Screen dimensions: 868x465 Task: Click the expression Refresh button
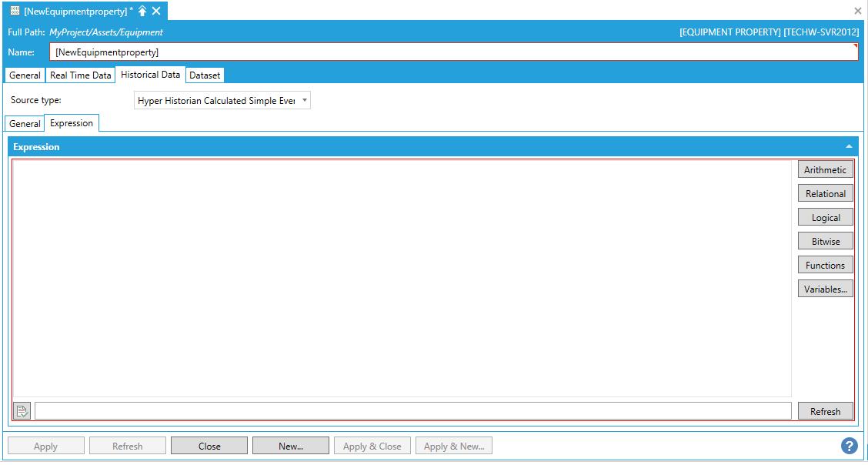click(825, 412)
